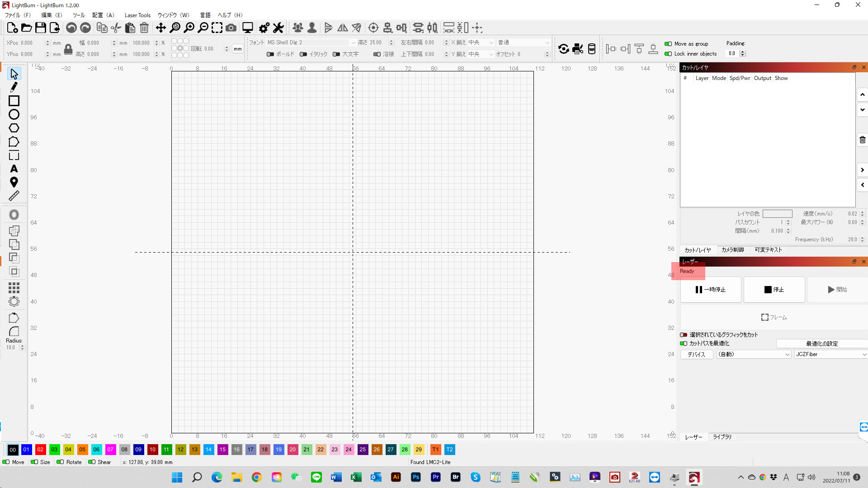The height and width of the screenshot is (488, 868).
Task: Switch to the ライブラリ tab
Action: point(722,437)
